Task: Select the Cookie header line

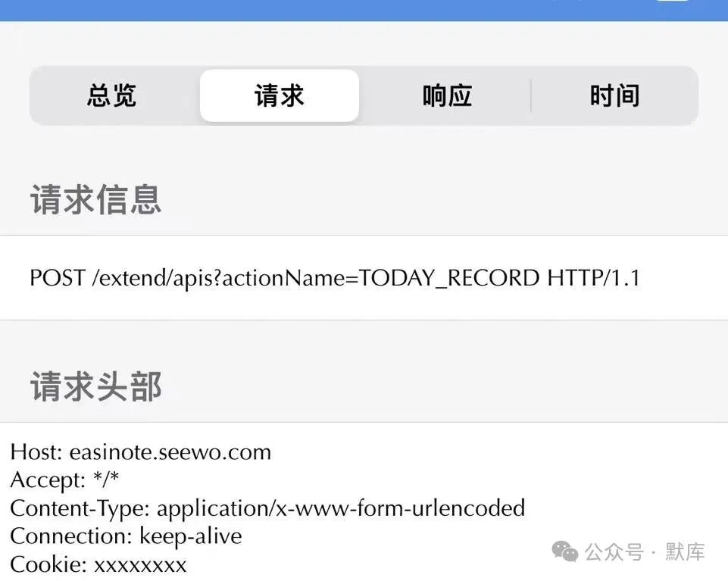Action: [x=98, y=565]
